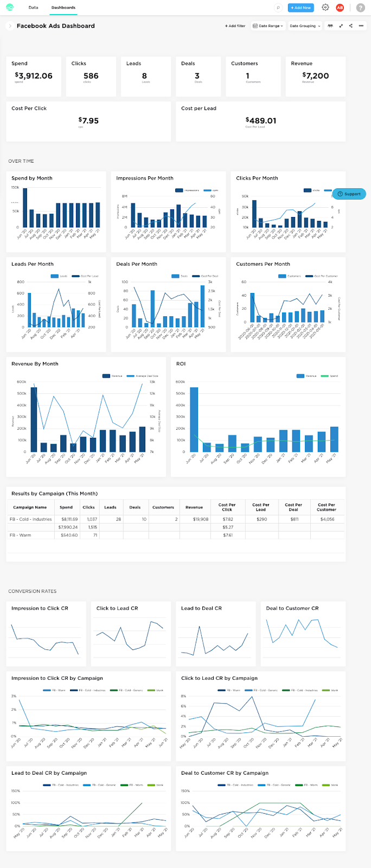Open the Date Grouping dropdown
This screenshot has width=371, height=868.
point(305,25)
